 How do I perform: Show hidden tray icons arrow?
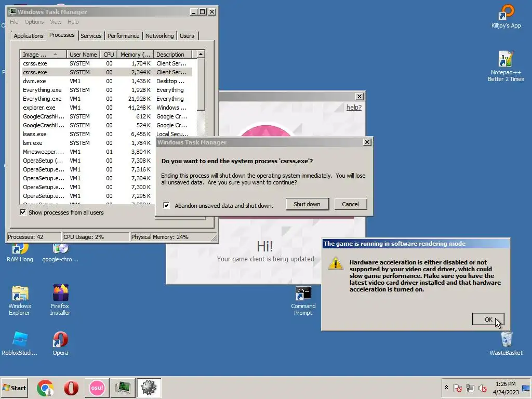[x=446, y=388]
